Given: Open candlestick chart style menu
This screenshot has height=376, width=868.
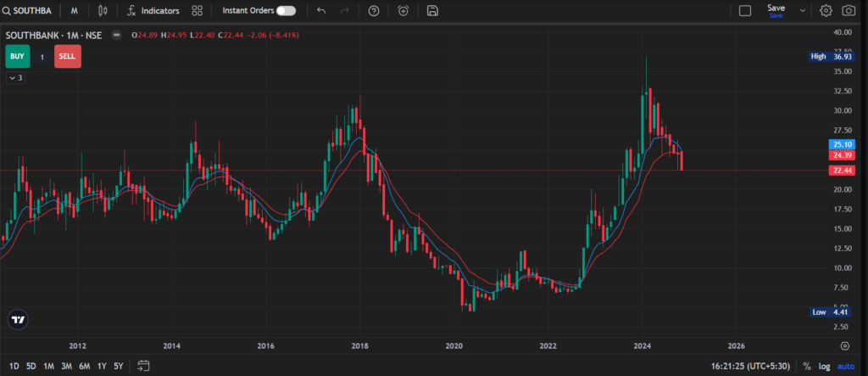Looking at the screenshot, I should pos(103,10).
